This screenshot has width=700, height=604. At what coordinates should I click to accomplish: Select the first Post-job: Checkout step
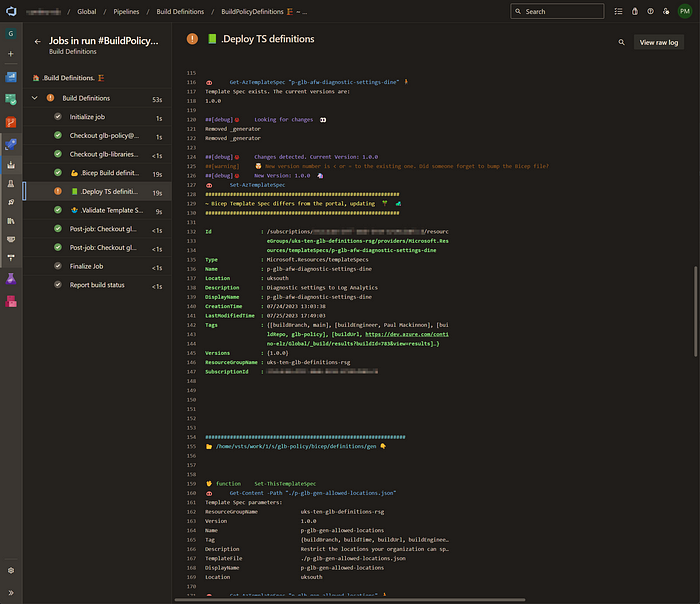[x=97, y=229]
